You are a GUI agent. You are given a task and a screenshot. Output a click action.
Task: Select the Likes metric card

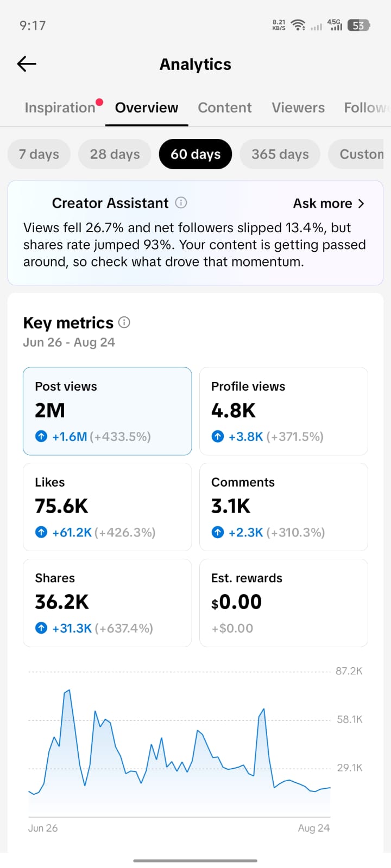tap(108, 507)
